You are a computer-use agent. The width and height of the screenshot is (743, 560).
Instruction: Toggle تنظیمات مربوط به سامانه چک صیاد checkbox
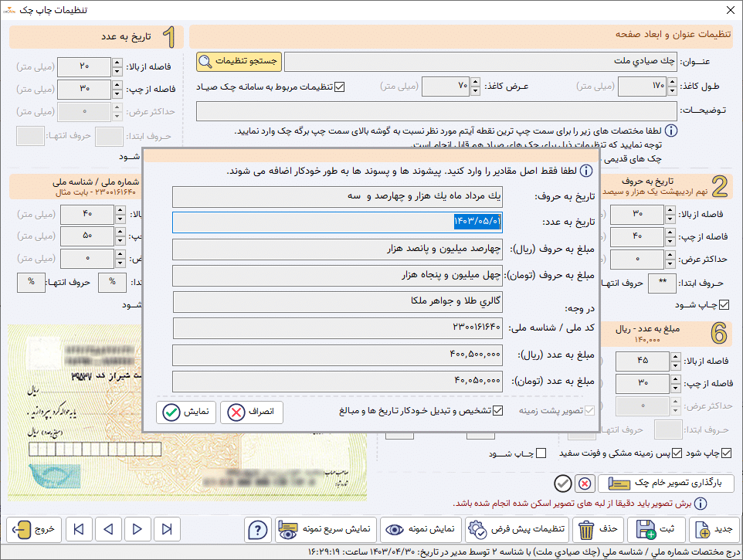click(339, 87)
